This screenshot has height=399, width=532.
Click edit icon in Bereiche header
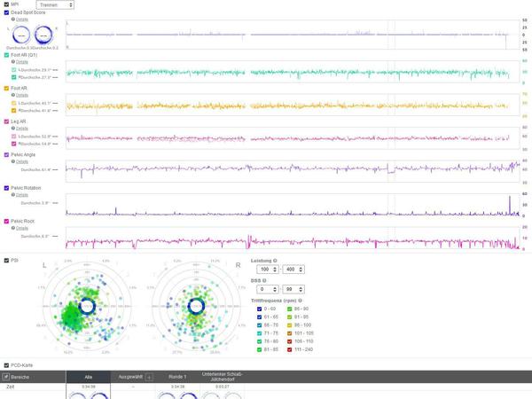6,377
